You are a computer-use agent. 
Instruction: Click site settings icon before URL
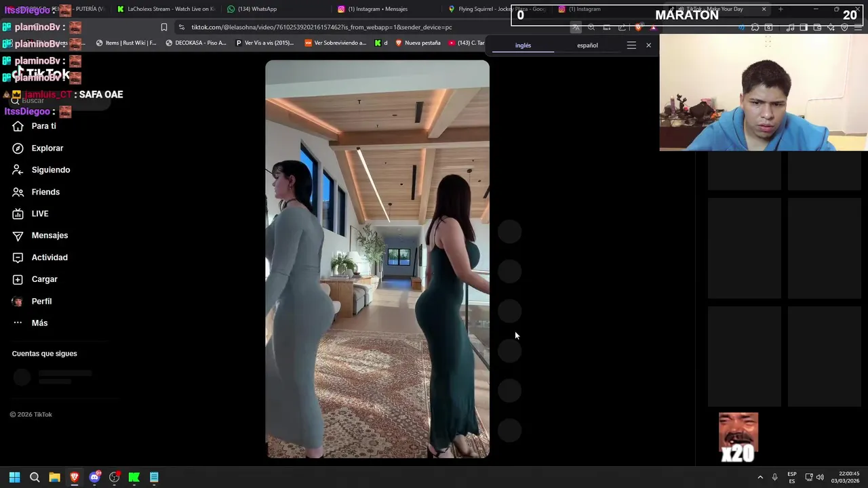(x=182, y=27)
